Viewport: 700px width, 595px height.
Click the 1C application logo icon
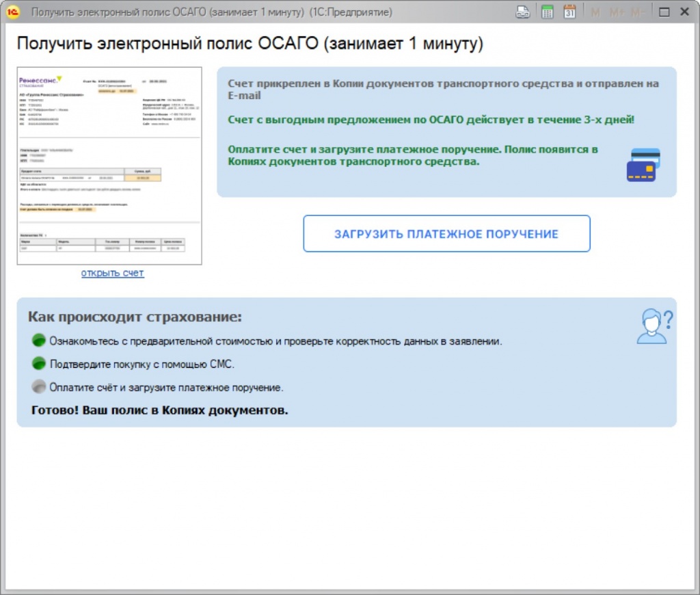point(13,12)
